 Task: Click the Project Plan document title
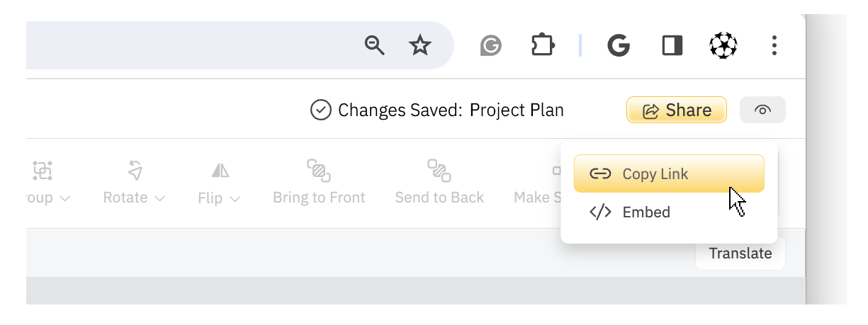point(517,110)
